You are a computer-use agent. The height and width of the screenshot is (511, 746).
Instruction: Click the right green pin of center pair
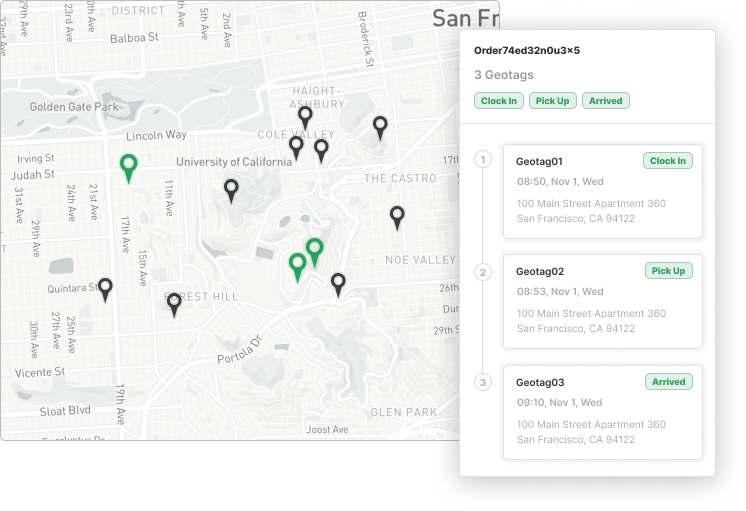(315, 250)
